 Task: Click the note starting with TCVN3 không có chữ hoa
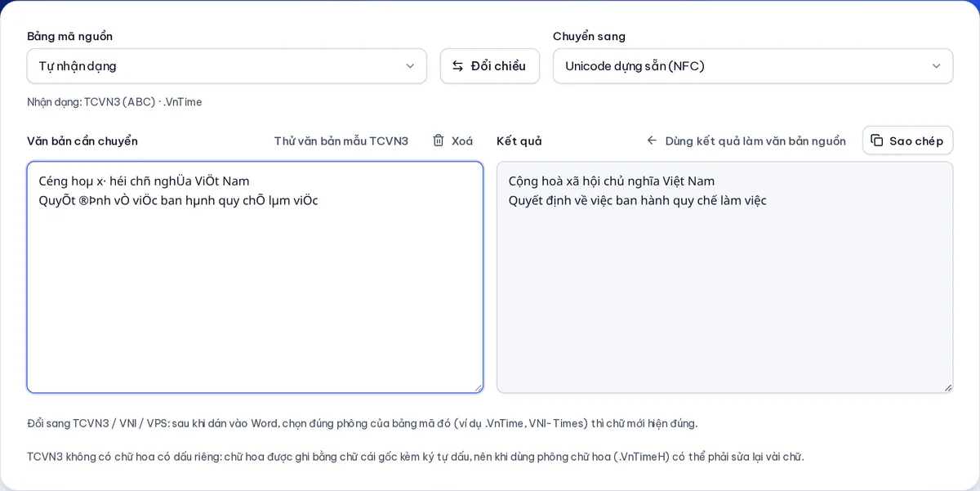415,457
